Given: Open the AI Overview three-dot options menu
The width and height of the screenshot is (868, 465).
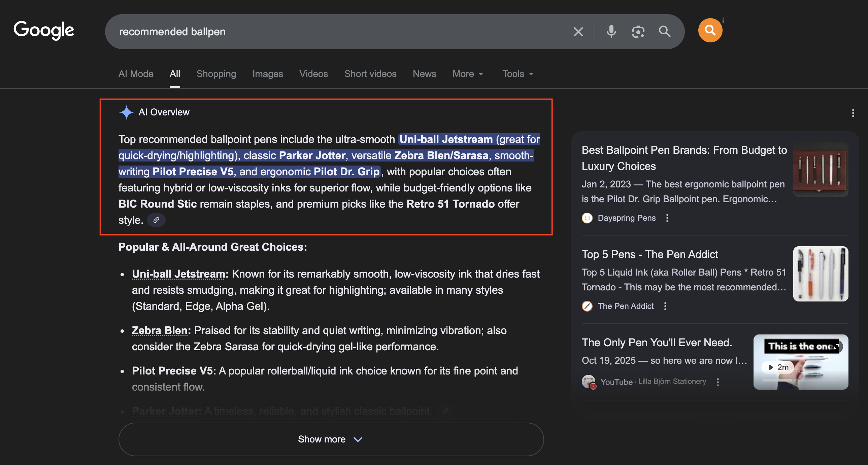Looking at the screenshot, I should 853,113.
